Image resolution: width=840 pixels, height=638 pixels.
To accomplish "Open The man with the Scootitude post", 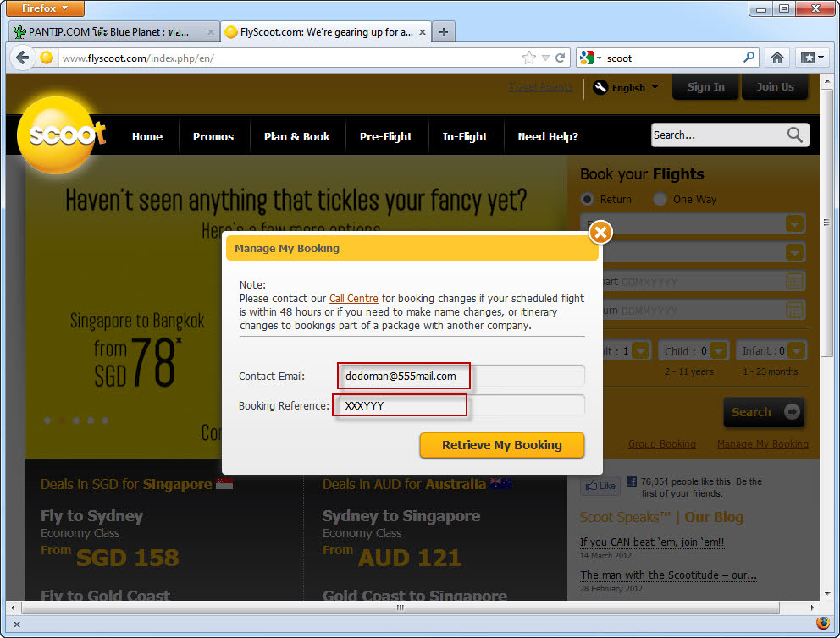I will pyautogui.click(x=668, y=575).
